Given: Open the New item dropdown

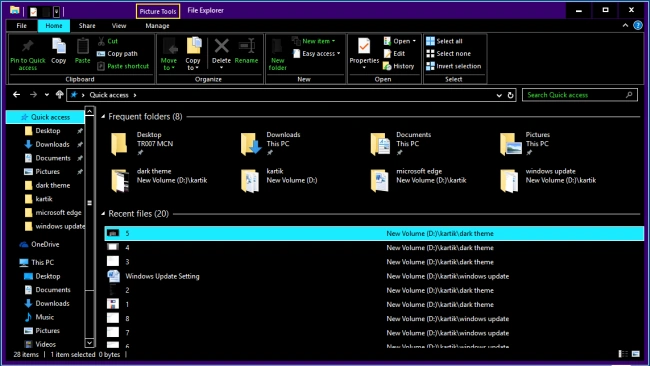Looking at the screenshot, I should tap(314, 41).
